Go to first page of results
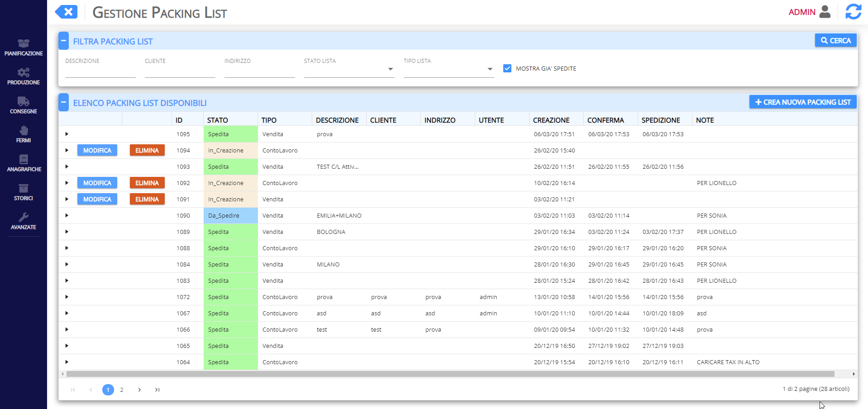 pyautogui.click(x=73, y=390)
